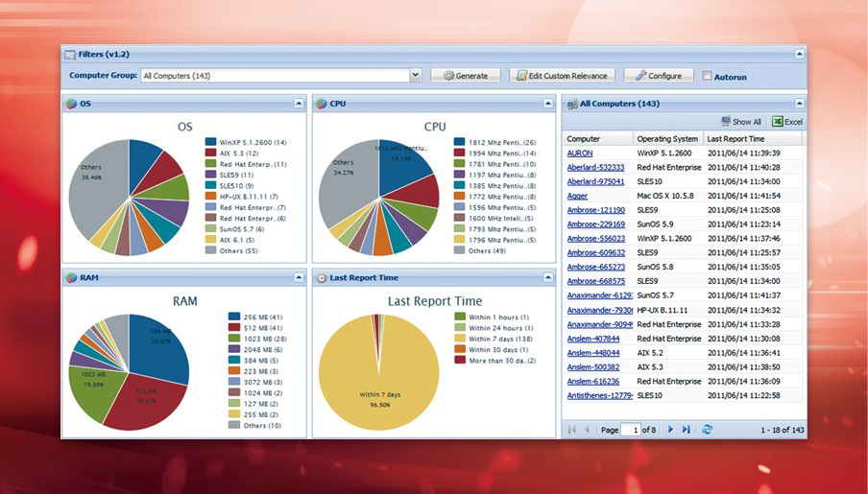The image size is (868, 494).
Task: Open the Agger computer link
Action: pos(577,196)
